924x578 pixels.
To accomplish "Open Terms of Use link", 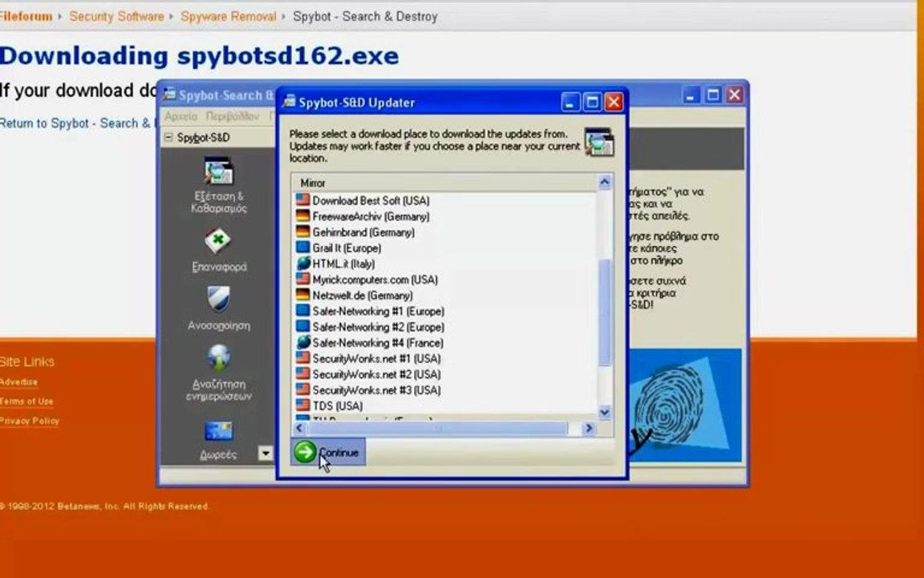I will pos(26,401).
